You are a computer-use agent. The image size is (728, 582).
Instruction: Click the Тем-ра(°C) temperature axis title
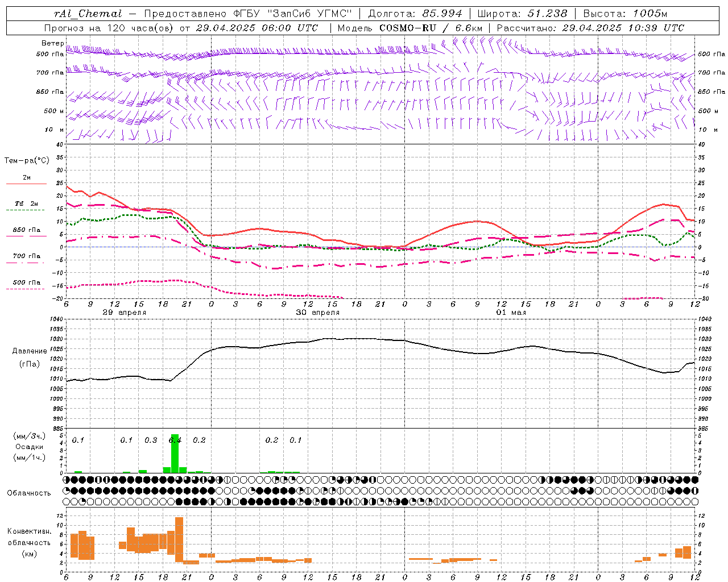click(x=27, y=161)
